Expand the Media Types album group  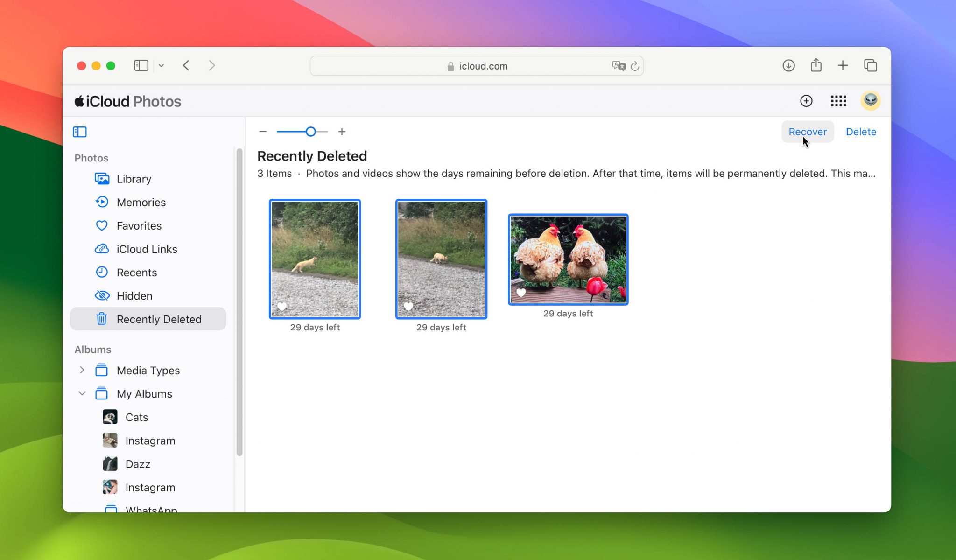point(82,370)
